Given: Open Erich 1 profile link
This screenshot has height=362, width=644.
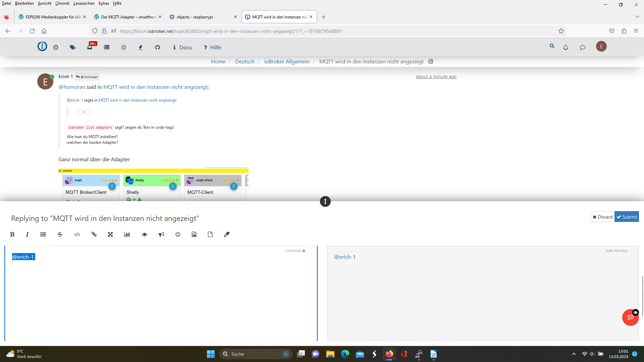Looking at the screenshot, I should [66, 77].
